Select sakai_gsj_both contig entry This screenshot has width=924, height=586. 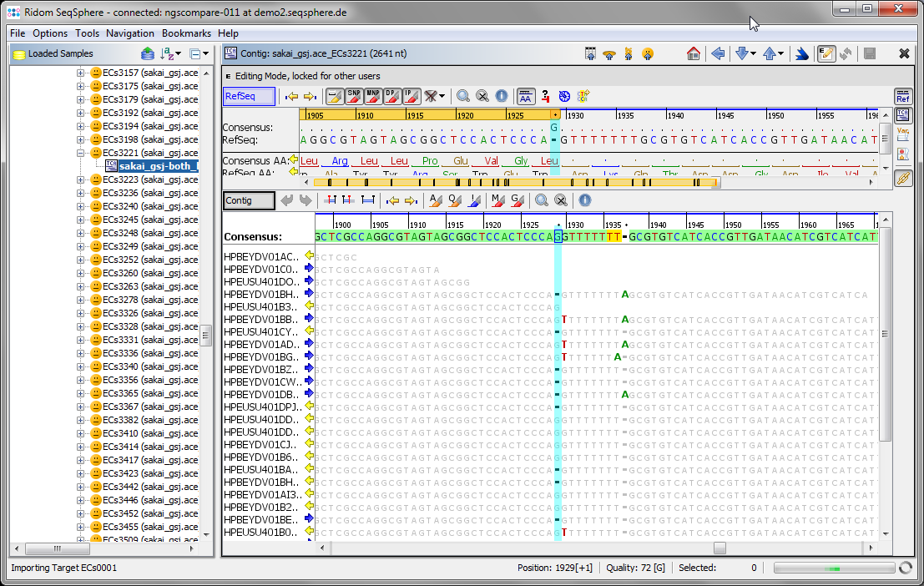point(159,166)
